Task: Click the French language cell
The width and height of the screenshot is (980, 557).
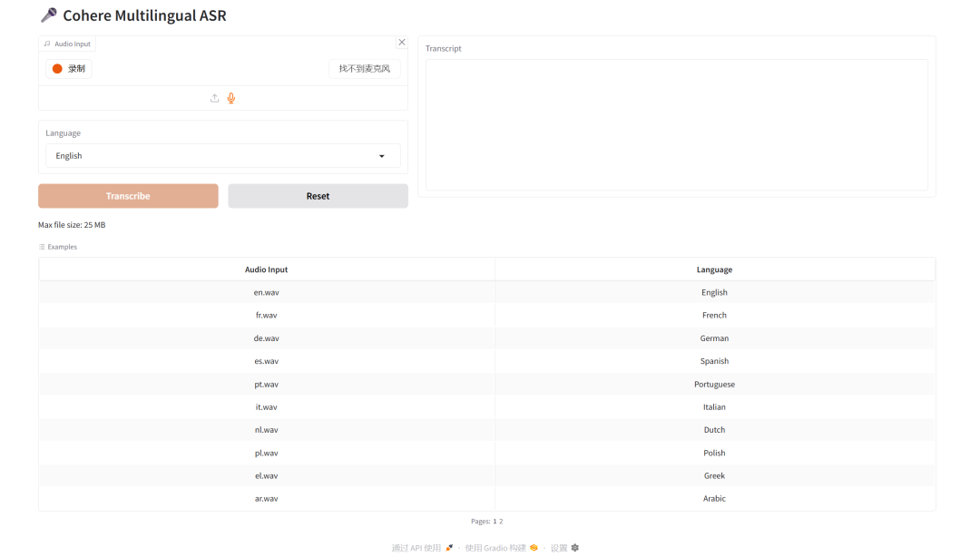Action: [x=714, y=316]
